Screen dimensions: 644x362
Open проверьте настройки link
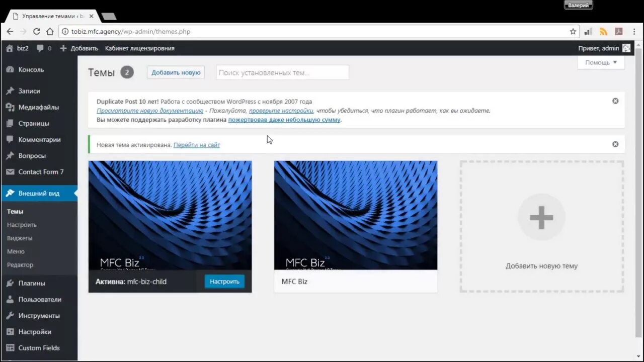281,111
